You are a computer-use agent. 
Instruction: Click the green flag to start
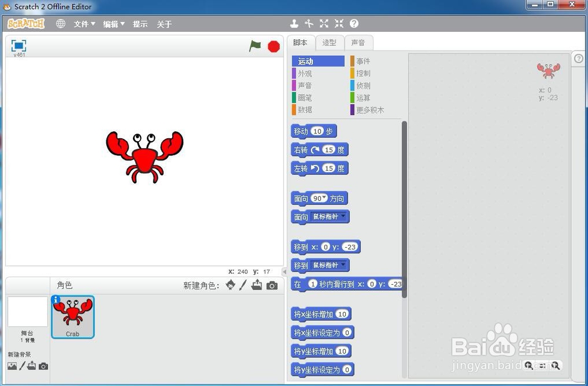[255, 46]
